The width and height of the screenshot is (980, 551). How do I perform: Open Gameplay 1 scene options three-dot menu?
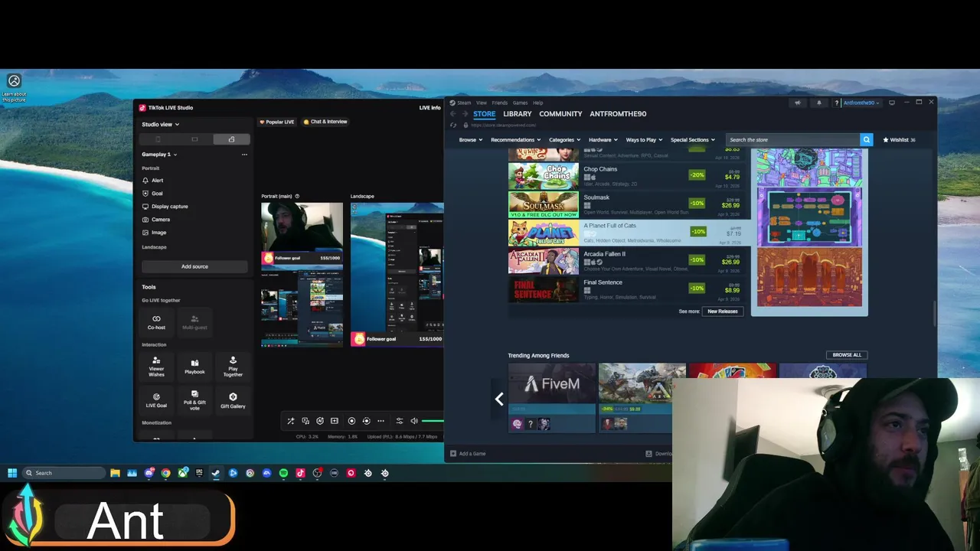click(244, 155)
